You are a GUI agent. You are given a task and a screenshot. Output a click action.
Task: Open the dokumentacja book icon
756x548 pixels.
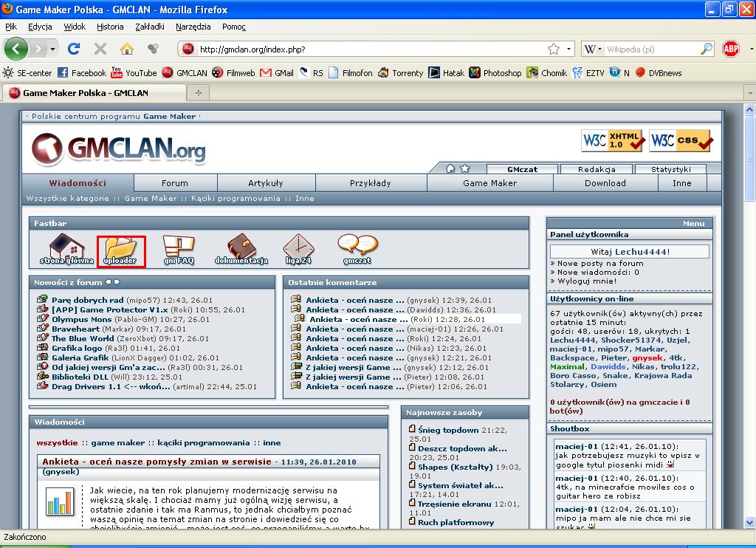tap(241, 247)
